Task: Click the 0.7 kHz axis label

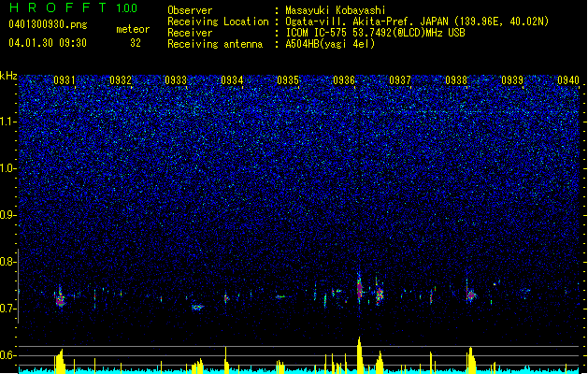Action: coord(7,309)
